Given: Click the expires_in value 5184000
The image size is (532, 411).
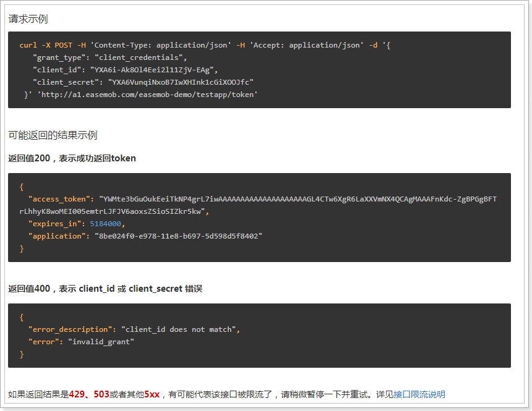Looking at the screenshot, I should (x=105, y=224).
